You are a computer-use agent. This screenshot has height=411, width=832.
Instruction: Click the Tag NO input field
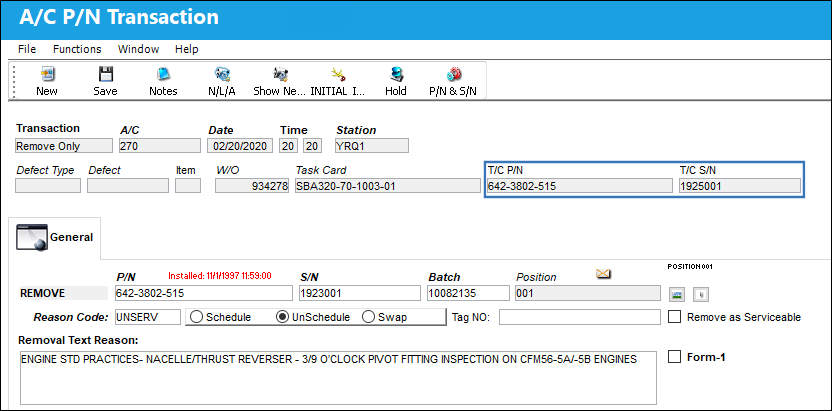(x=579, y=317)
